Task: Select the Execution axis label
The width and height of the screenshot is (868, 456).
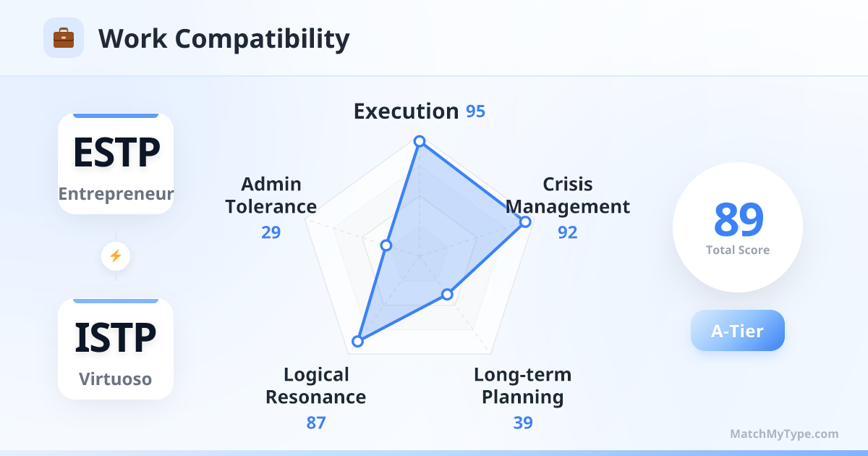Action: click(406, 111)
